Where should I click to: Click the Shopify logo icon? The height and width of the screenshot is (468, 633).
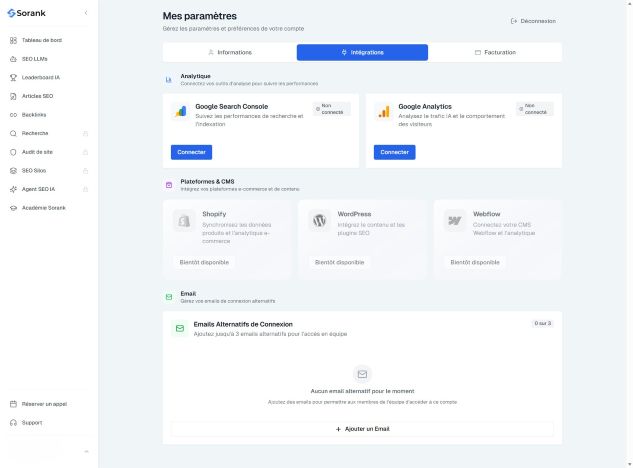[184, 220]
